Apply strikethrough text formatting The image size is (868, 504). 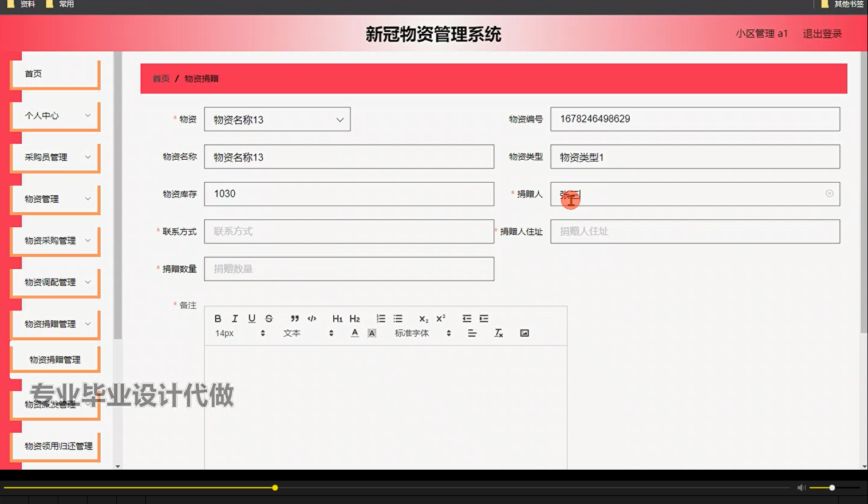(269, 318)
